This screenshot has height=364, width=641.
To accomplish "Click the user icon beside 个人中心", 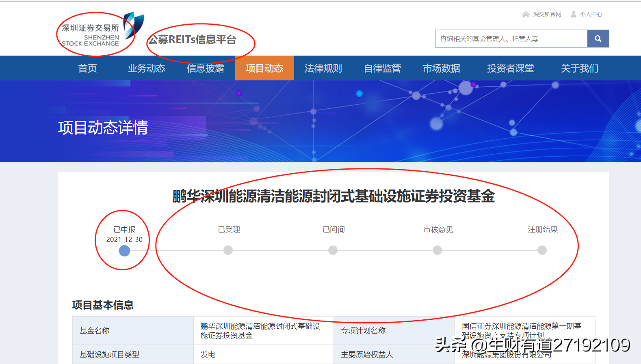I will (573, 14).
